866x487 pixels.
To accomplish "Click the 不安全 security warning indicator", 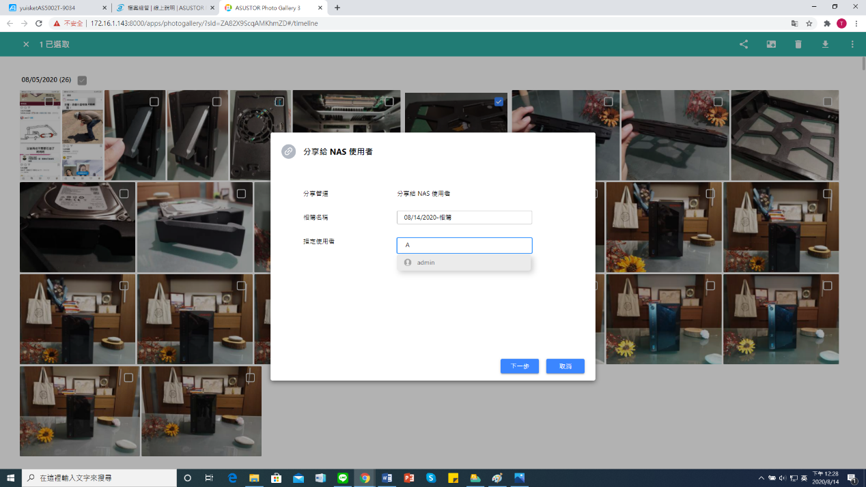I will point(68,23).
